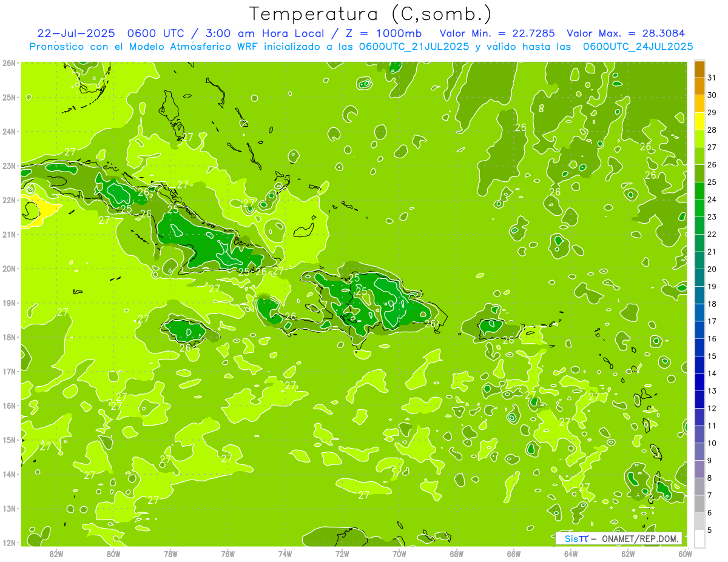Click the 16N latitude label

(9, 406)
